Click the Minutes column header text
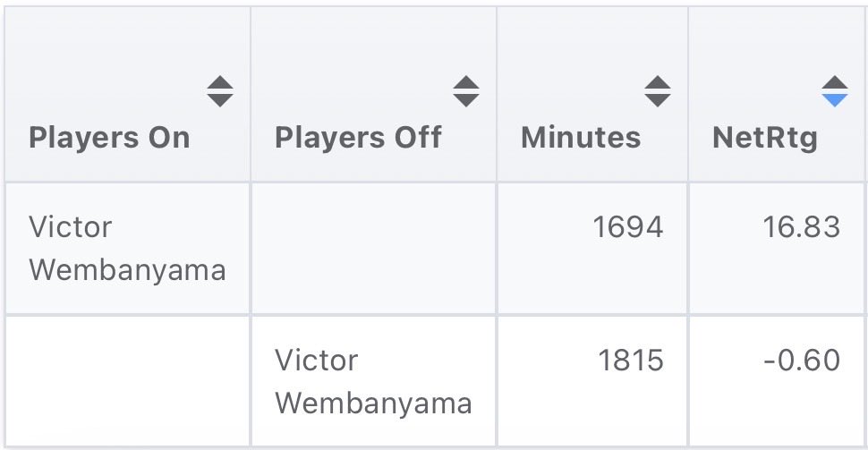Viewport: 868px width, 450px height. coord(581,138)
